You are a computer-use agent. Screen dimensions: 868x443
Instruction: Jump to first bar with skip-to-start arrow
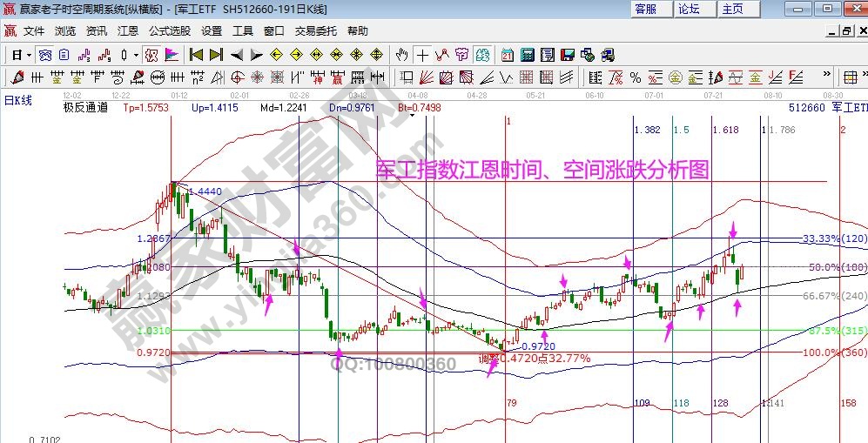coord(197,54)
